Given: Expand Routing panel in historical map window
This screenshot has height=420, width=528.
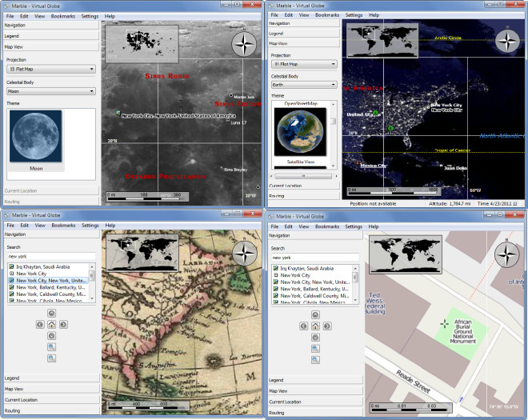Looking at the screenshot, I should point(51,411).
